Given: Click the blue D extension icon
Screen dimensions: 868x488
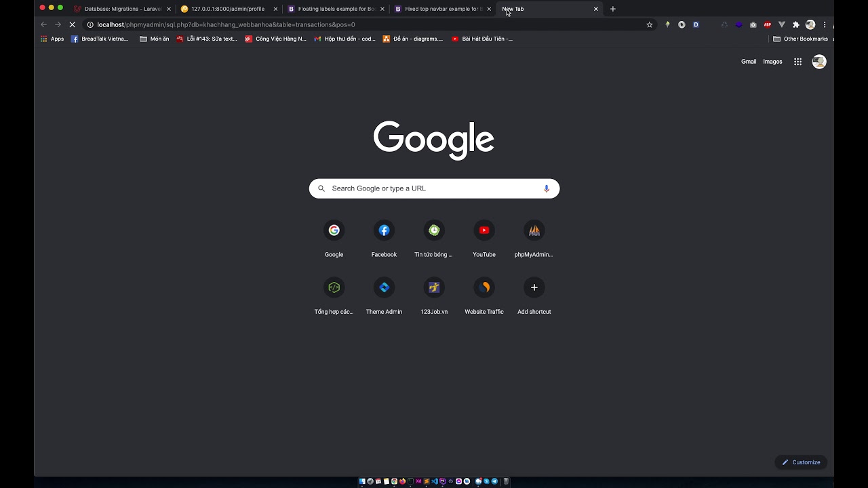Looking at the screenshot, I should point(696,24).
